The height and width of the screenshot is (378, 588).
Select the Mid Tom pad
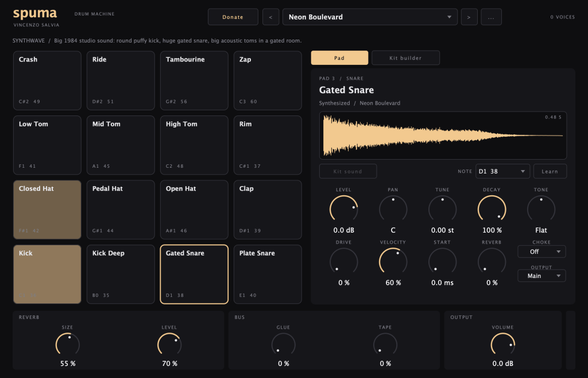[121, 145]
